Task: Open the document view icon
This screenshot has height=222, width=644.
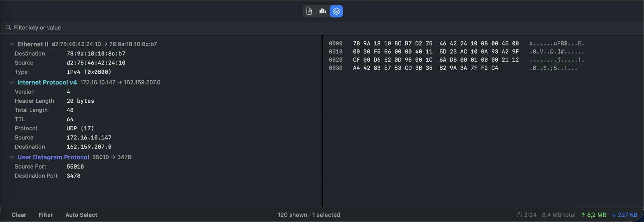Action: point(309,11)
